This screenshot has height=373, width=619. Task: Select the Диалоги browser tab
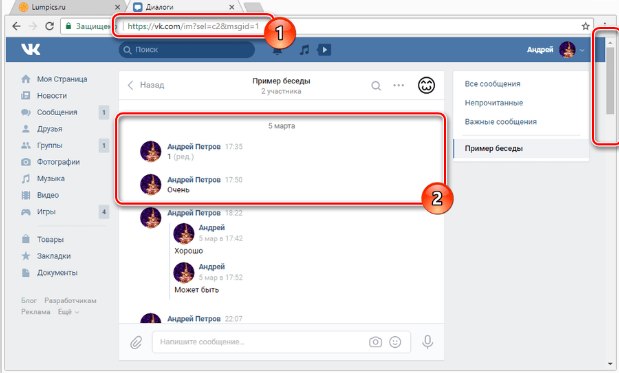click(x=185, y=7)
